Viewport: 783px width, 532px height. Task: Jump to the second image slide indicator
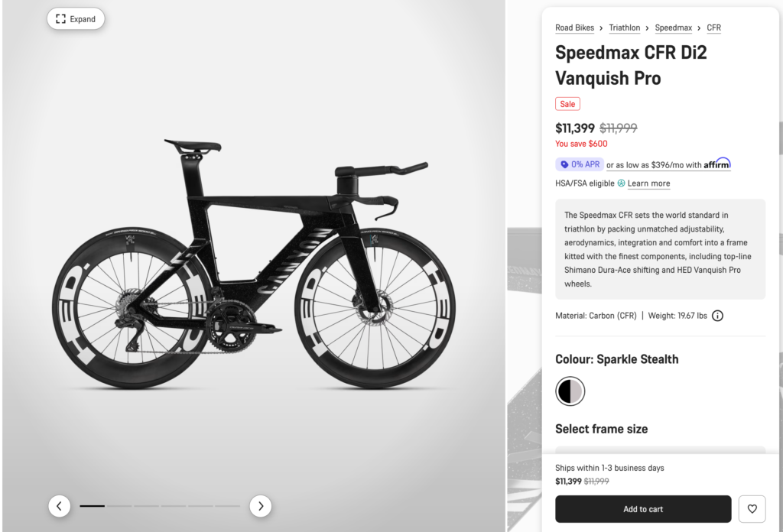tap(119, 506)
